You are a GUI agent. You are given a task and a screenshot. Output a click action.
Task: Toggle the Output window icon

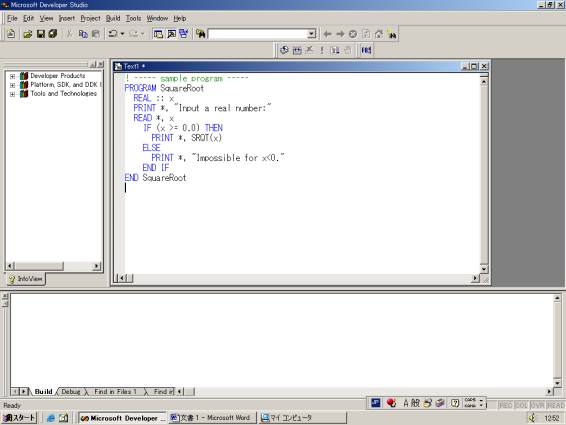pyautogui.click(x=171, y=34)
